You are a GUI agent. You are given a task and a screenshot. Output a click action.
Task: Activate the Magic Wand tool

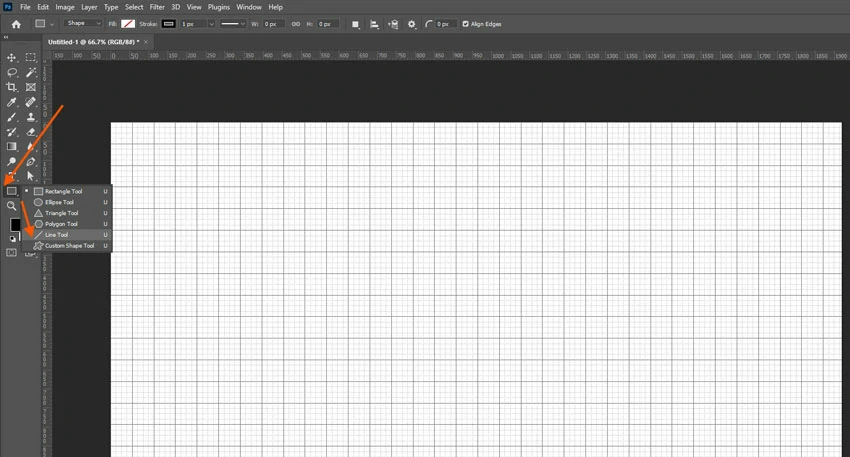(31, 73)
